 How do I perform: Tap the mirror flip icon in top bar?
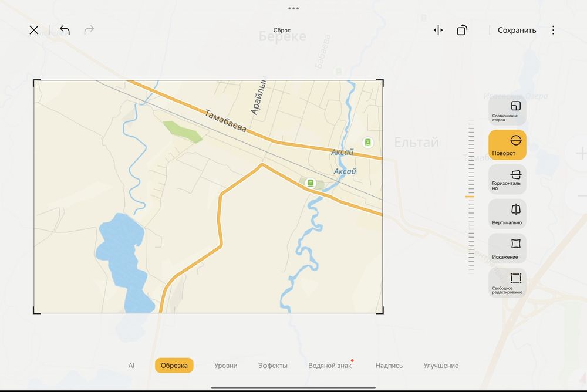pyautogui.click(x=438, y=30)
